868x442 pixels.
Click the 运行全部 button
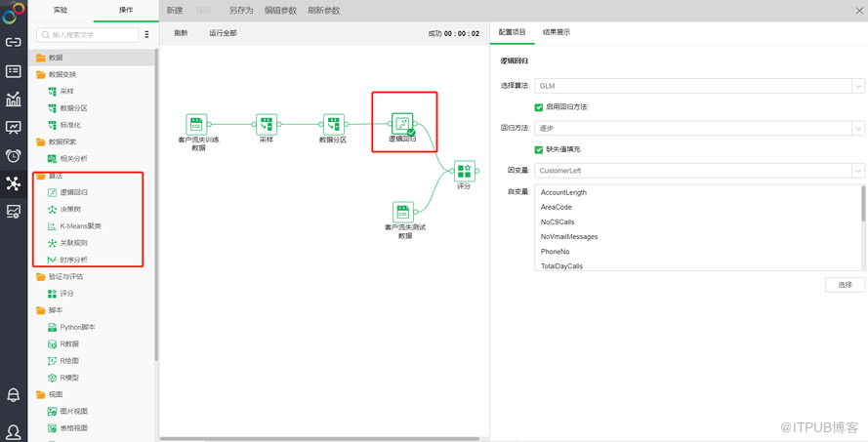(223, 33)
